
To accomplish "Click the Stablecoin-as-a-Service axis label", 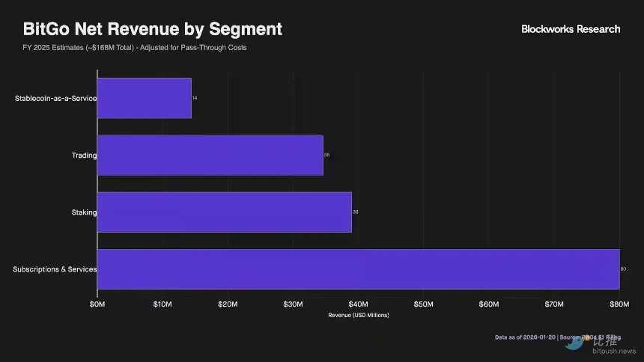I will 55,98.
